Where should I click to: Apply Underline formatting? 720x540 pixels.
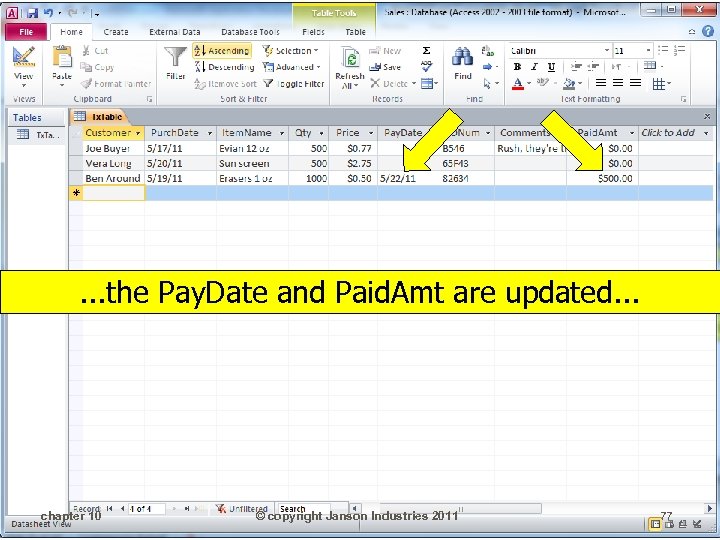coord(551,67)
